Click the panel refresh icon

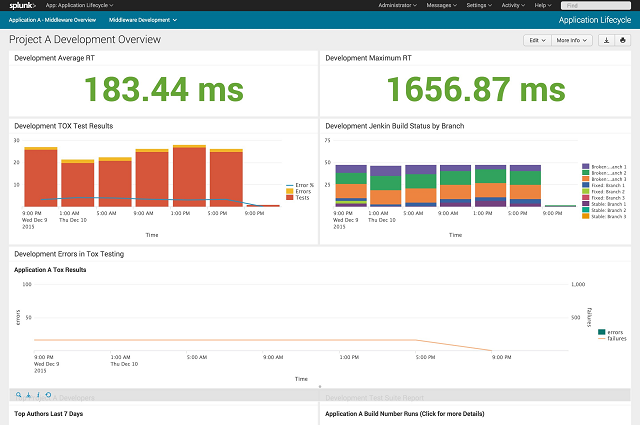click(x=48, y=395)
